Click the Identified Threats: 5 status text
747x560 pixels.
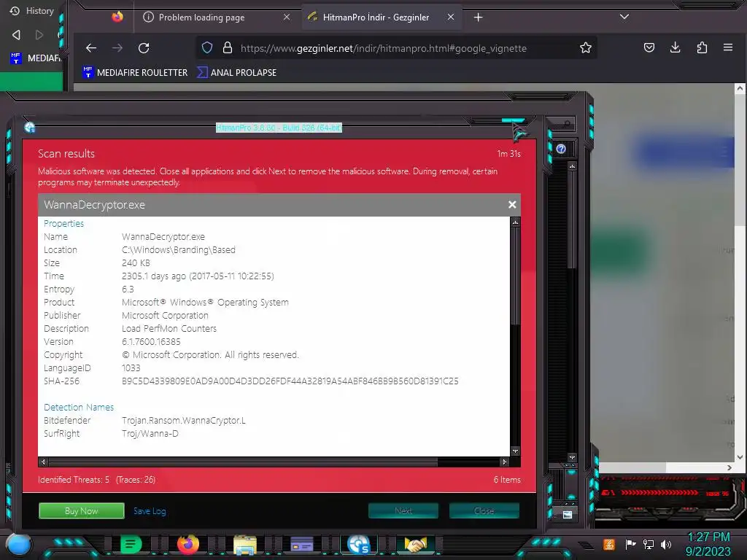[74, 480]
